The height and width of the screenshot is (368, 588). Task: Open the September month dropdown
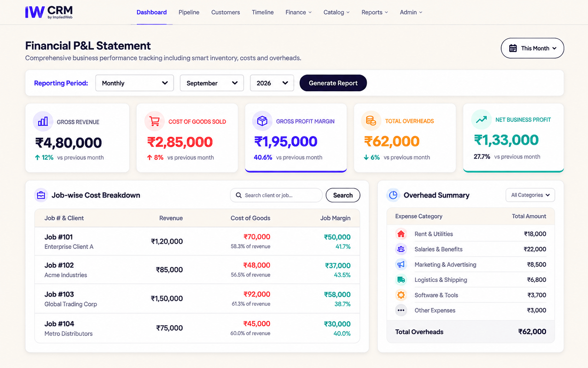click(212, 83)
